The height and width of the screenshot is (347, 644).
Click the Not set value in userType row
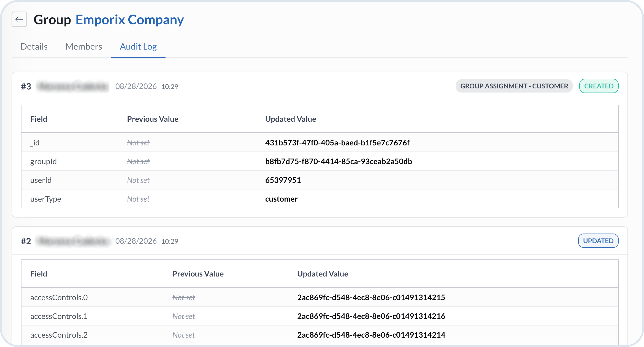pos(138,199)
